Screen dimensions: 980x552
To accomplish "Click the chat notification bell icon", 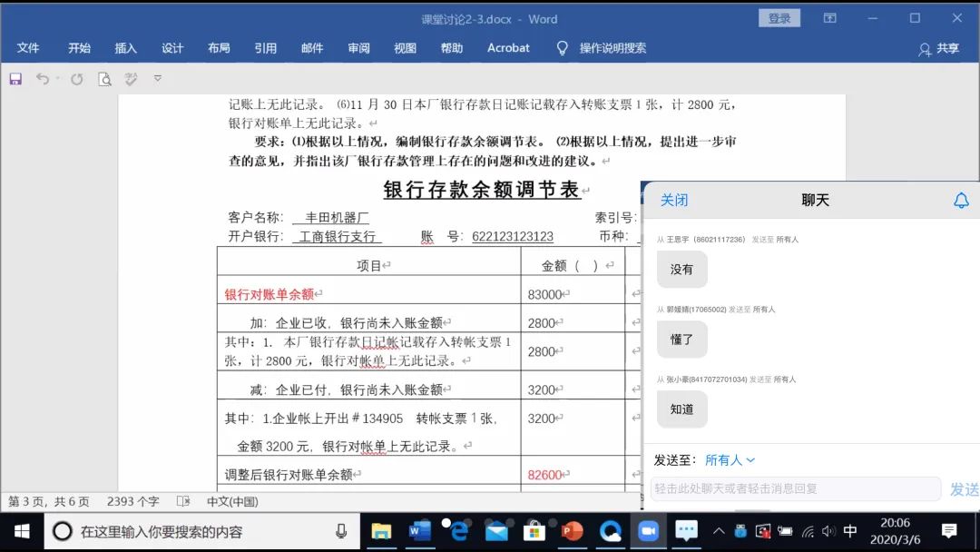I will click(961, 201).
